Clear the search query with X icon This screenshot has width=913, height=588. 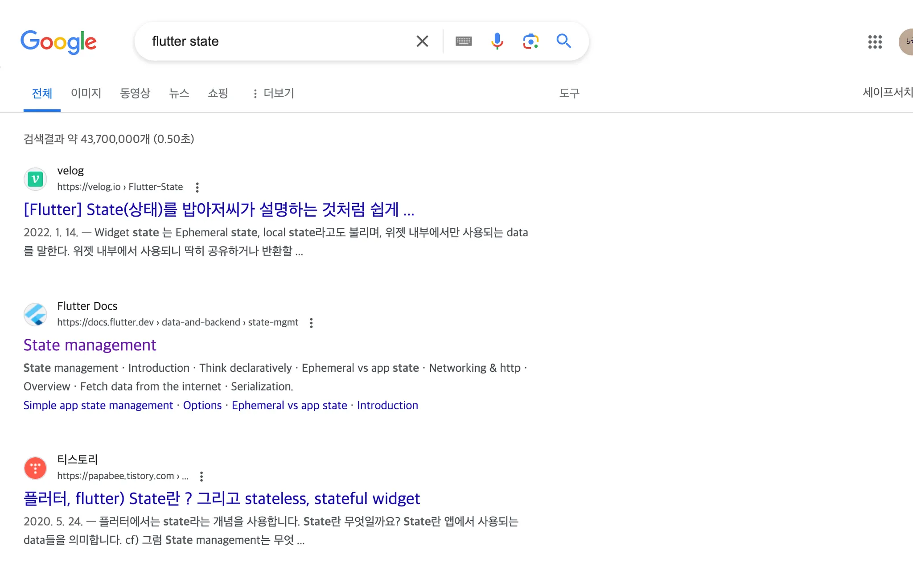tap(422, 41)
